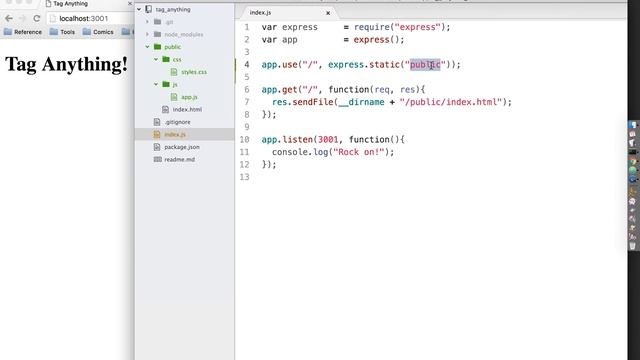Open .gitignore from the tree

pos(177,122)
